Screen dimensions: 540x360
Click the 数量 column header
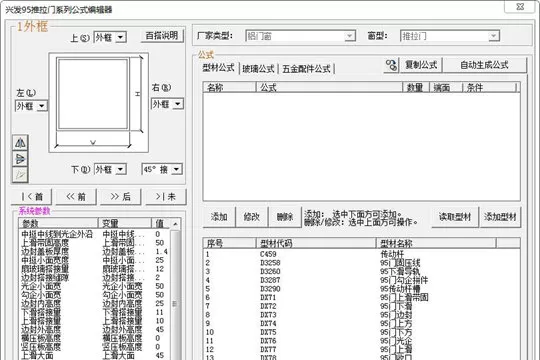point(416,88)
